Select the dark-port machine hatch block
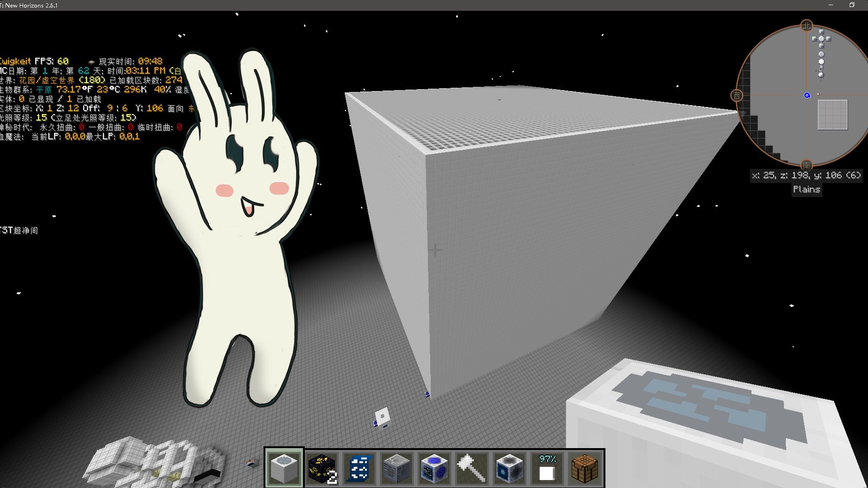The height and width of the screenshot is (488, 868). pyautogui.click(x=510, y=468)
